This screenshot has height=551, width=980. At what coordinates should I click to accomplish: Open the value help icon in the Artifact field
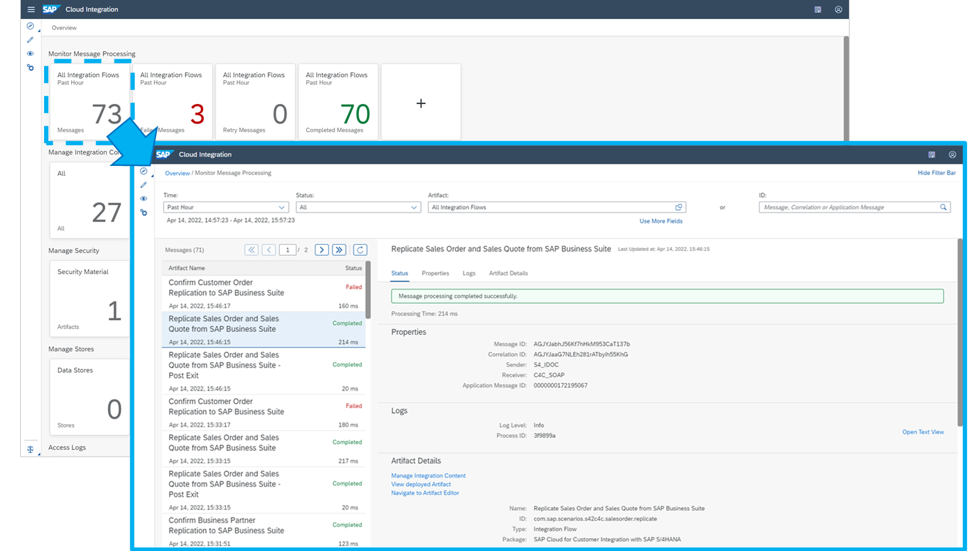coord(679,207)
